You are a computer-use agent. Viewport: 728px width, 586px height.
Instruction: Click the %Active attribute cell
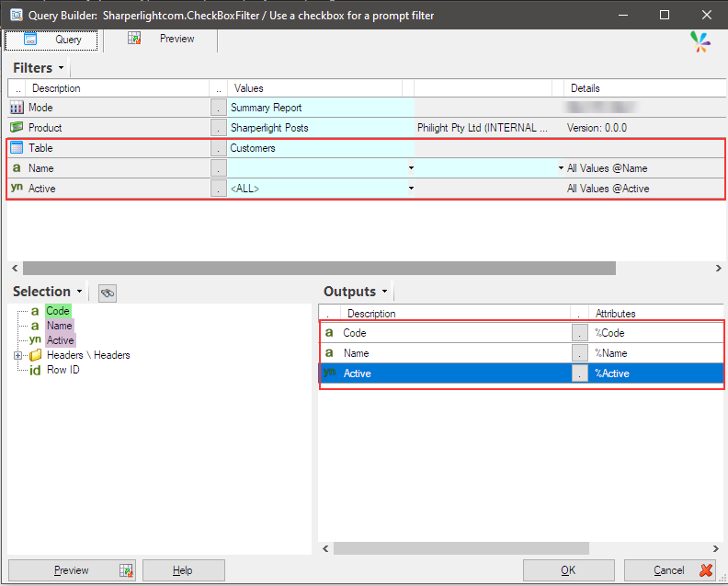(656, 373)
